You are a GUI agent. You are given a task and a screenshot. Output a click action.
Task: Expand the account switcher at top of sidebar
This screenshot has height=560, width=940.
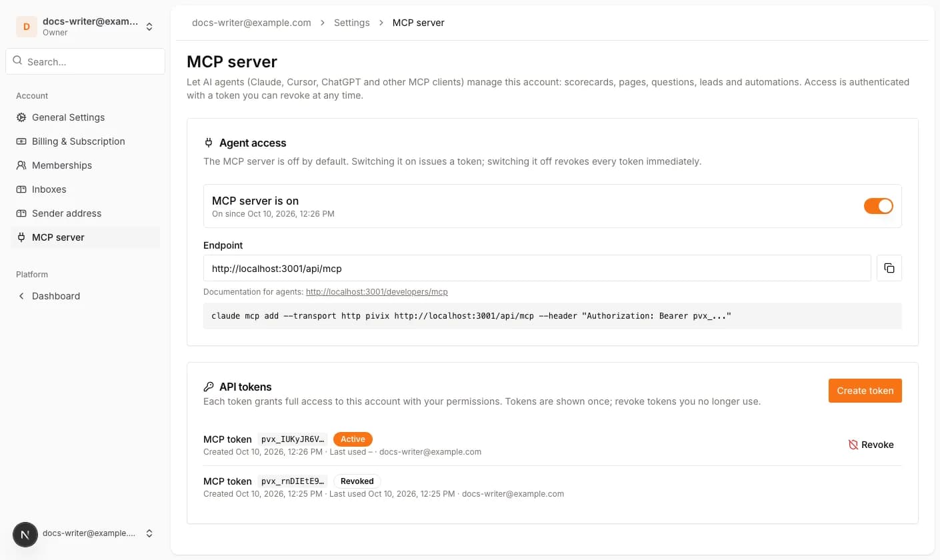[x=149, y=27]
